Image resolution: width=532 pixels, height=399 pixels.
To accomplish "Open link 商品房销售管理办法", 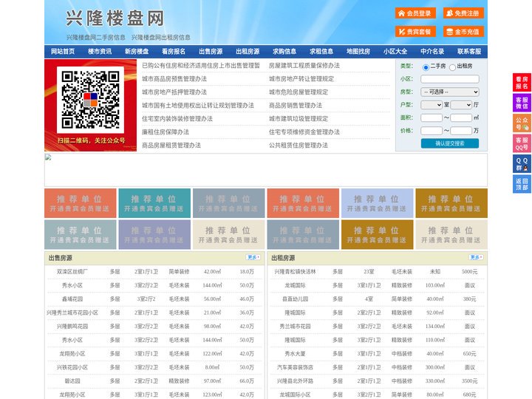I will tap(296, 106).
